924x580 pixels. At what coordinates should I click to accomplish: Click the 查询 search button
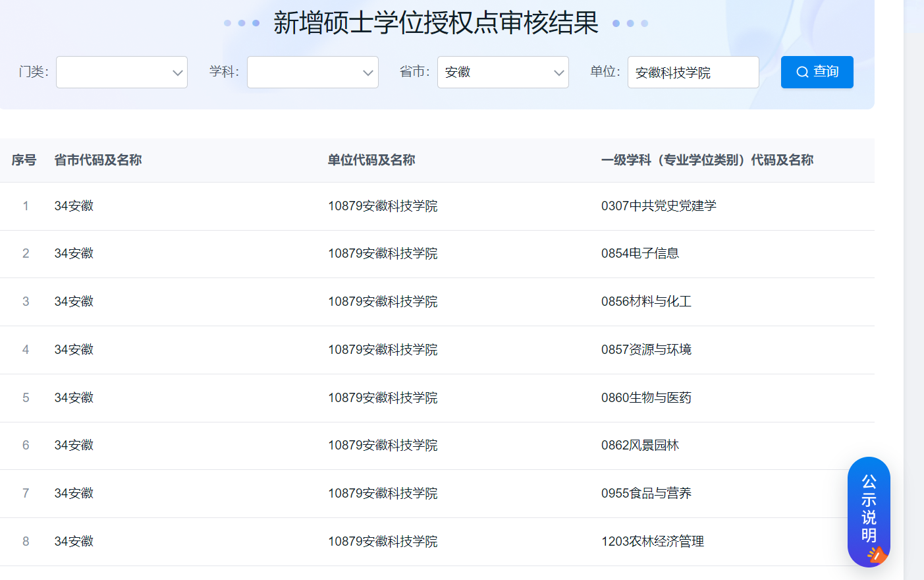817,72
